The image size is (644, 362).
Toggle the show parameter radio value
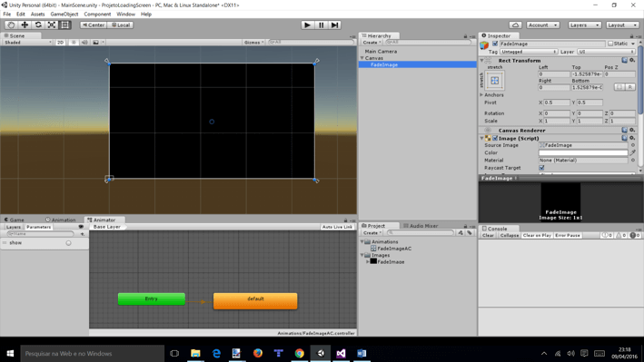(x=69, y=243)
